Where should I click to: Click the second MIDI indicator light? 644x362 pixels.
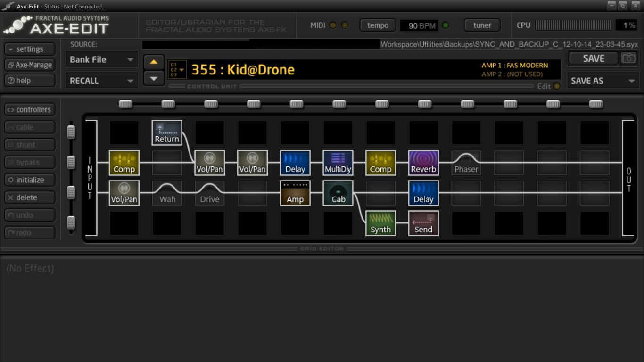point(345,25)
